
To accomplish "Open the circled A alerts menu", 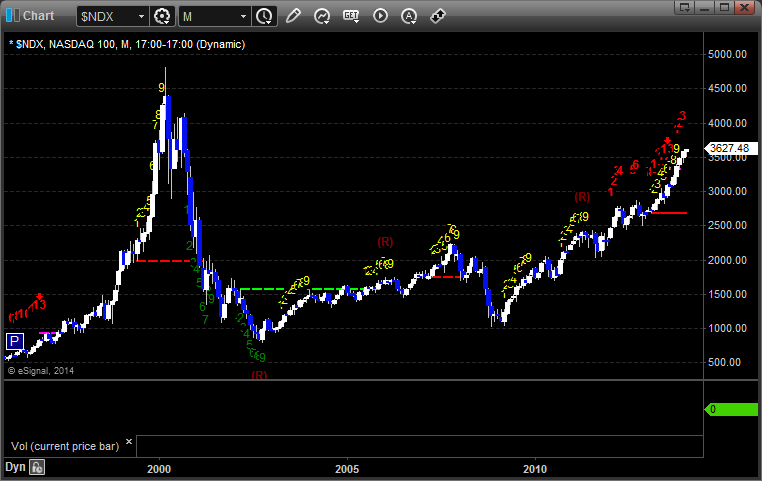I will (x=409, y=16).
